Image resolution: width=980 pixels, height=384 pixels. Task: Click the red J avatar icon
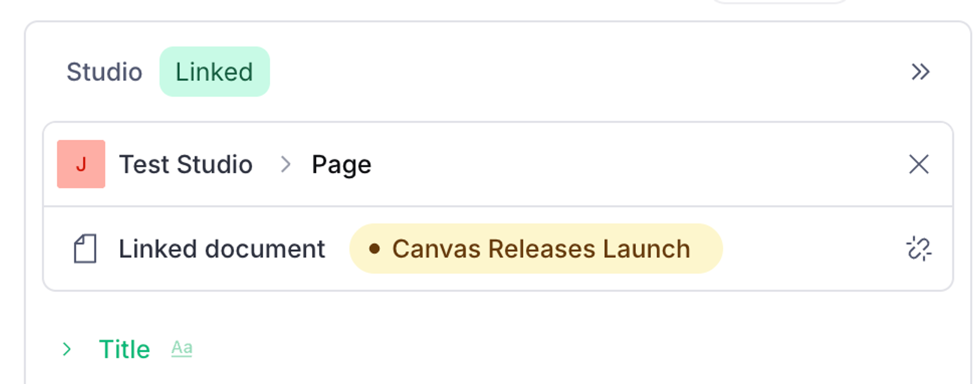81,164
